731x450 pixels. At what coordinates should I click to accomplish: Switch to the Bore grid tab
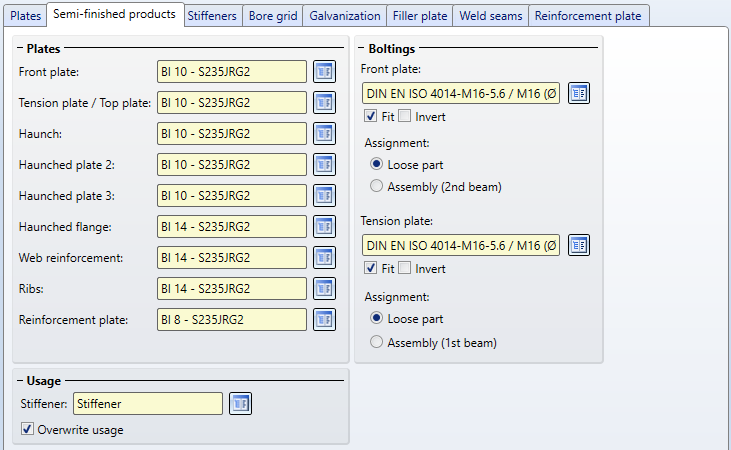pyautogui.click(x=273, y=16)
